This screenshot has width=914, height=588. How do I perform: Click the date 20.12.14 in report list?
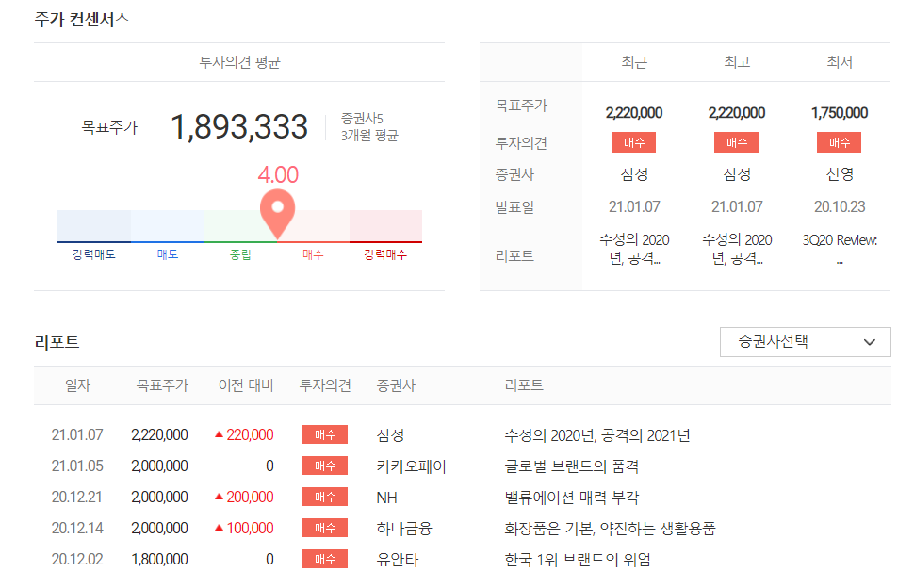click(x=77, y=528)
